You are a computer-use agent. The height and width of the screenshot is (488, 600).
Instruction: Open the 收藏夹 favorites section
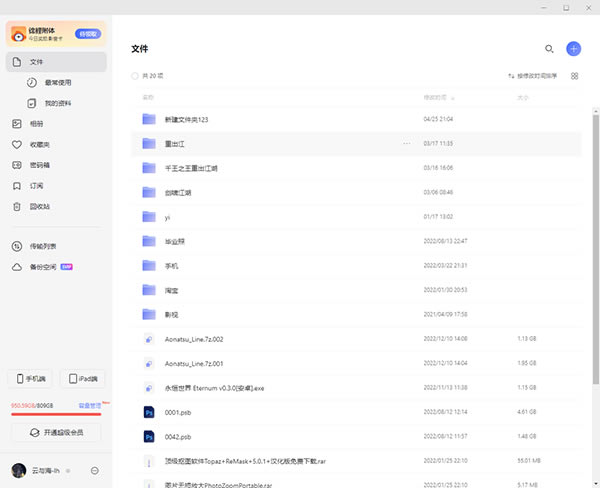click(x=38, y=144)
